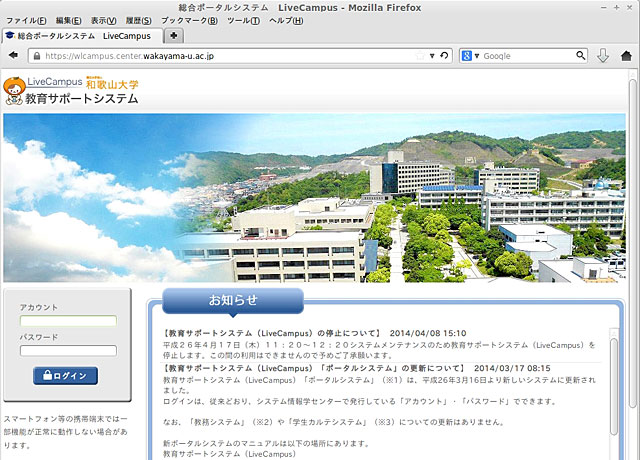
Task: Click the アカウント input field
Action: (68, 321)
